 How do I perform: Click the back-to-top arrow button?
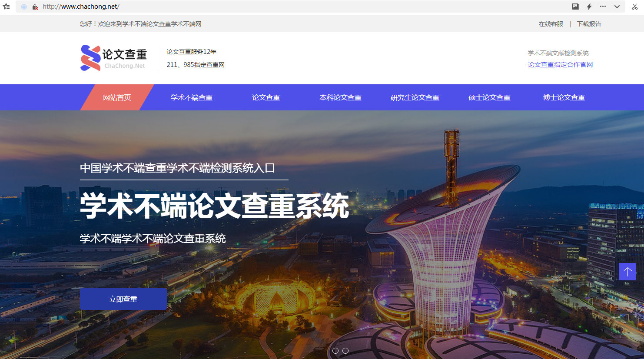pos(627,272)
